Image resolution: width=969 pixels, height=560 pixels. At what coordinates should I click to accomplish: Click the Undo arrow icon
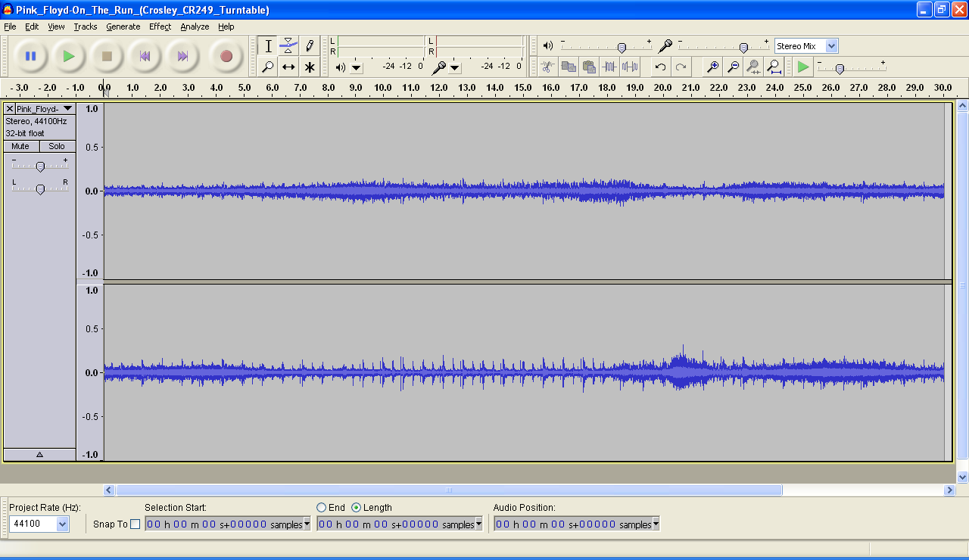point(660,67)
